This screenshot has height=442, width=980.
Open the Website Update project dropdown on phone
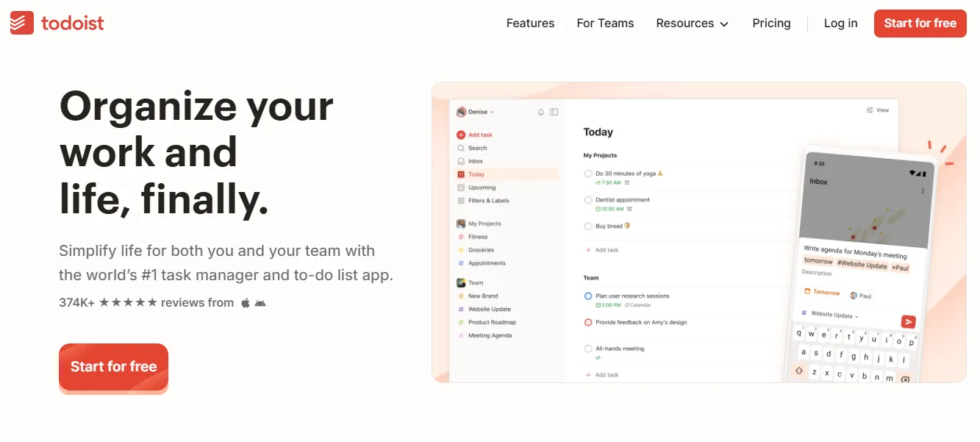(834, 315)
